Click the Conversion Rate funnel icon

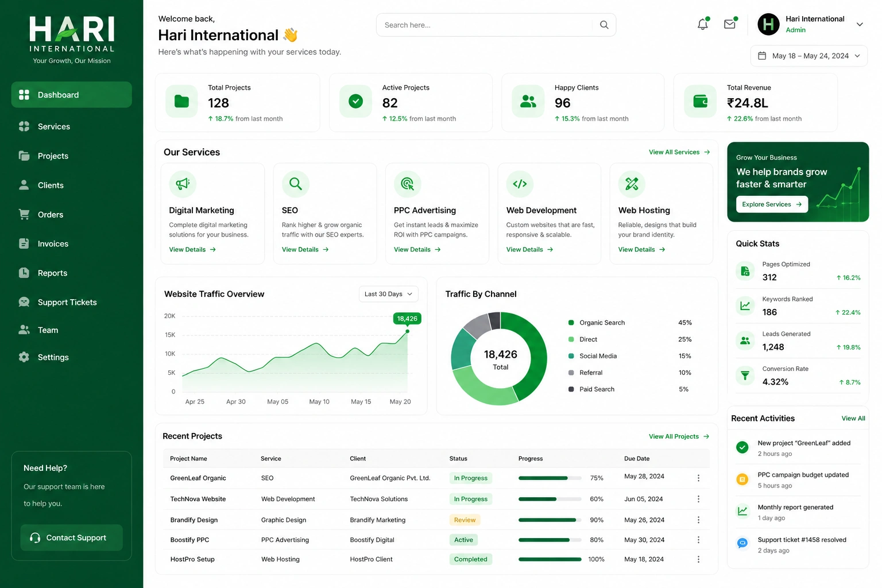pyautogui.click(x=745, y=376)
